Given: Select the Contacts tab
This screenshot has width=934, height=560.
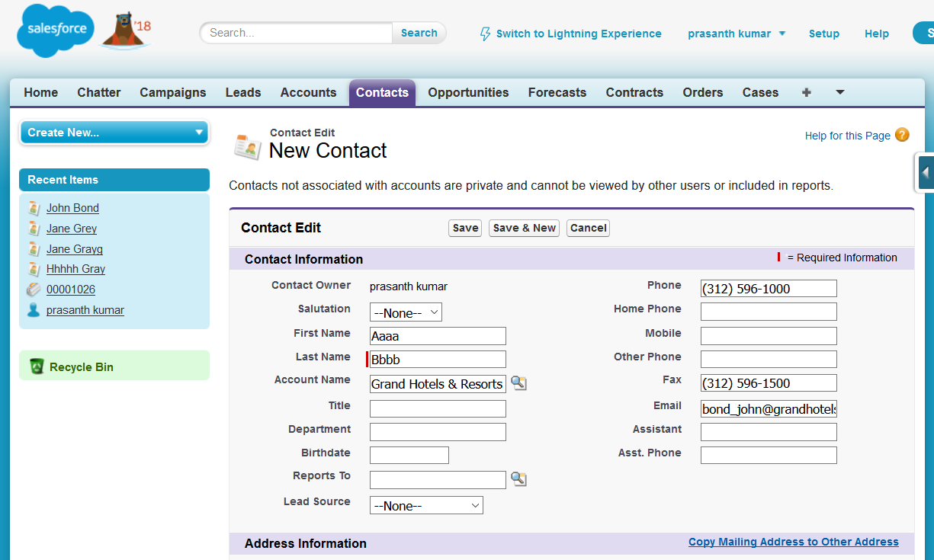Looking at the screenshot, I should coord(382,92).
